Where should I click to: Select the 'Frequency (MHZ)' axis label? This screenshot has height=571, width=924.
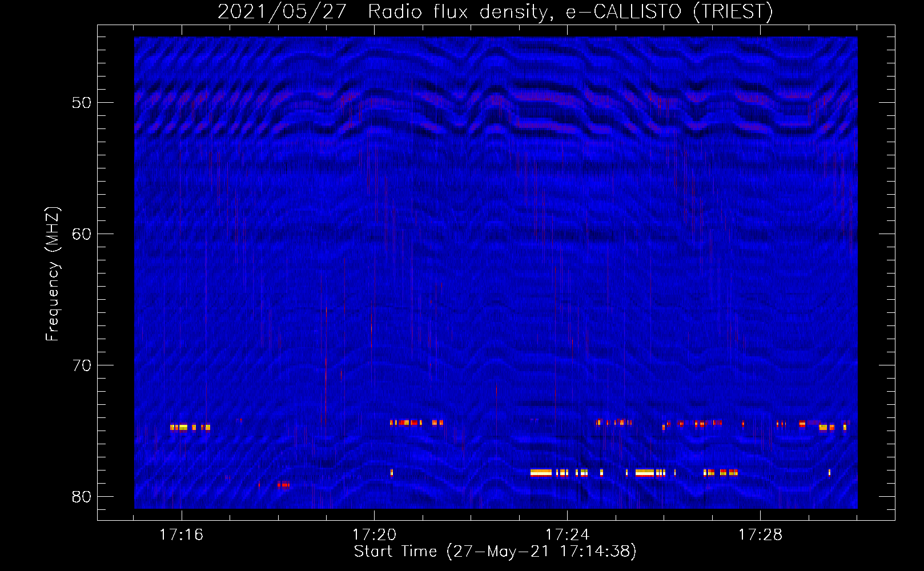point(53,274)
